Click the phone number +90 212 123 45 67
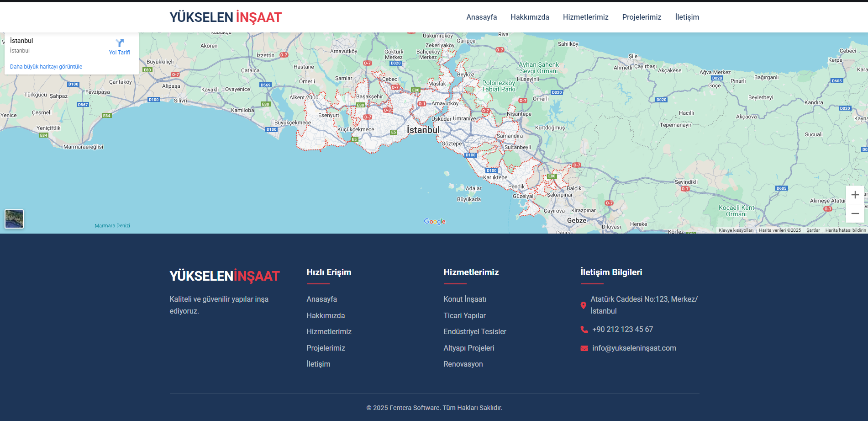Viewport: 868px width, 421px height. tap(622, 329)
